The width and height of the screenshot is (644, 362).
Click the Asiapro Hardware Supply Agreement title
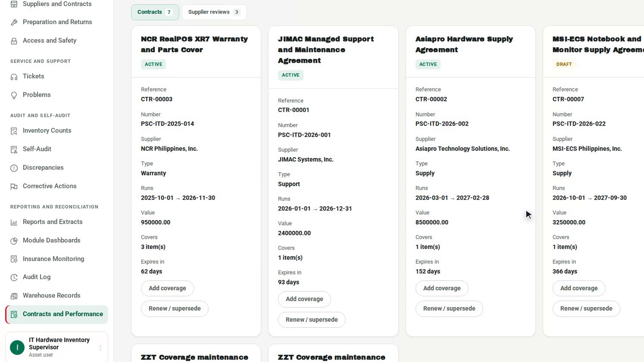[464, 44]
